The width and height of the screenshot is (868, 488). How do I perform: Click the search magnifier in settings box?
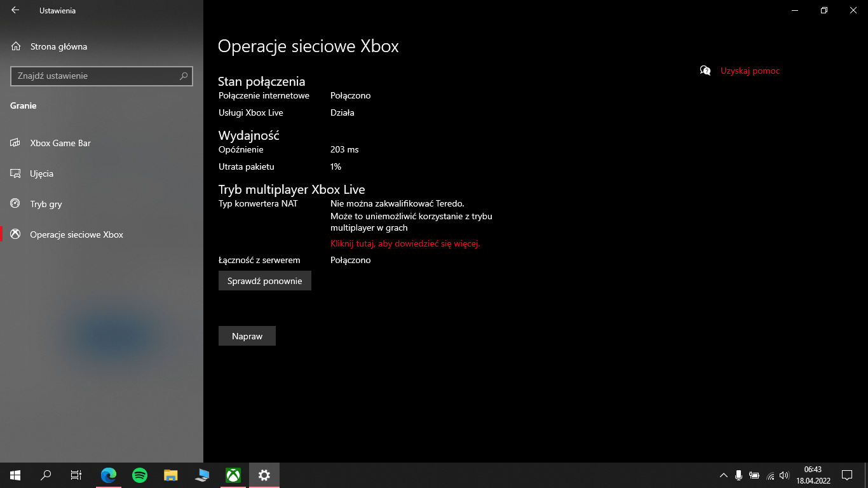coord(184,76)
